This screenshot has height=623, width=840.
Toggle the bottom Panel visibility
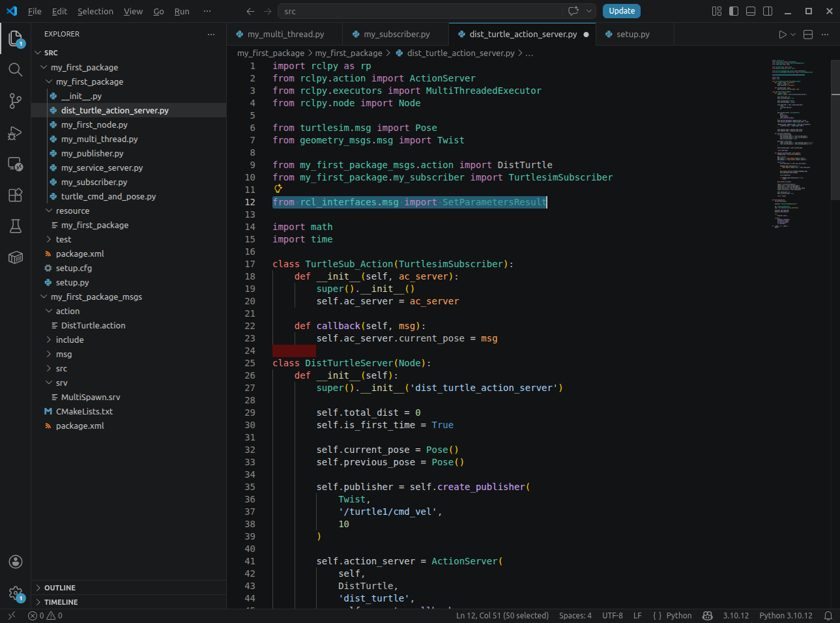pyautogui.click(x=751, y=11)
